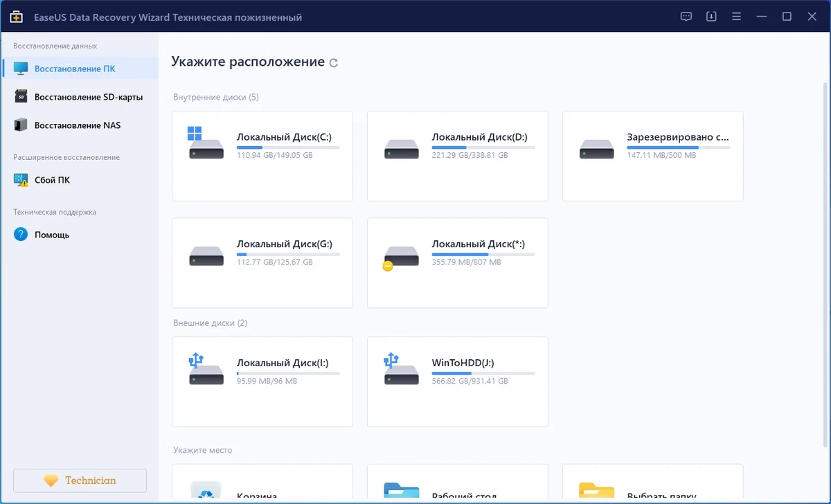Click the 147.11 MB/500 MB size text
This screenshot has width=831, height=504.
point(662,156)
